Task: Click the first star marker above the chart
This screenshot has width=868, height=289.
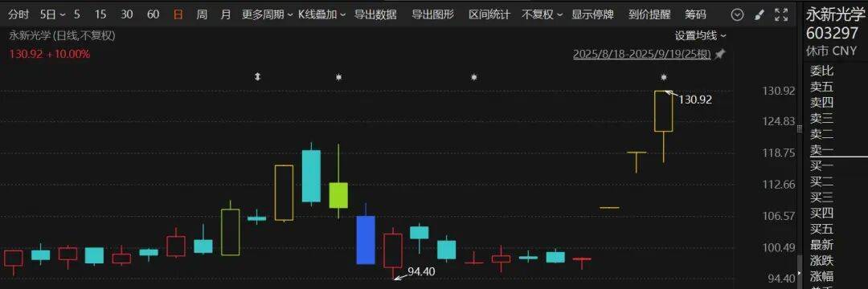Action: [x=339, y=77]
